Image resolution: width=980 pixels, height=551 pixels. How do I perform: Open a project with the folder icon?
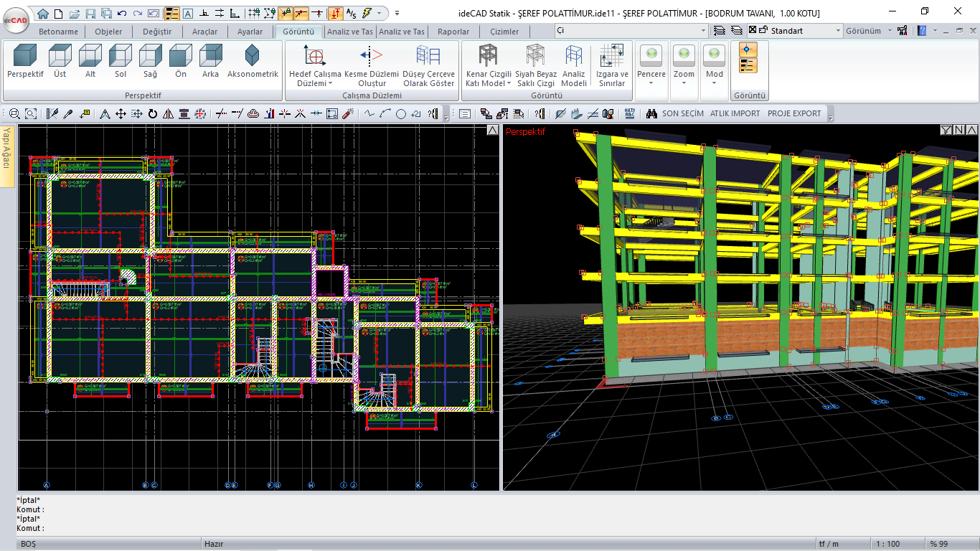[74, 13]
